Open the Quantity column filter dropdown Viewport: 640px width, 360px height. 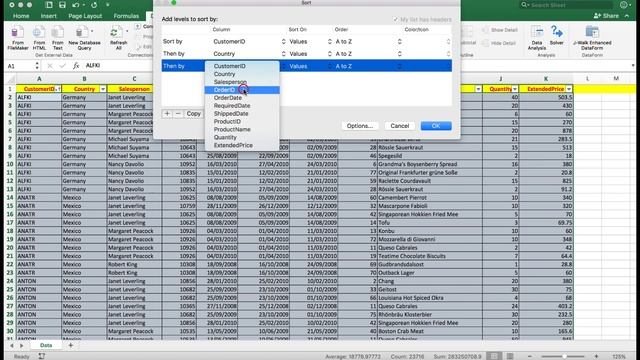tap(515, 89)
